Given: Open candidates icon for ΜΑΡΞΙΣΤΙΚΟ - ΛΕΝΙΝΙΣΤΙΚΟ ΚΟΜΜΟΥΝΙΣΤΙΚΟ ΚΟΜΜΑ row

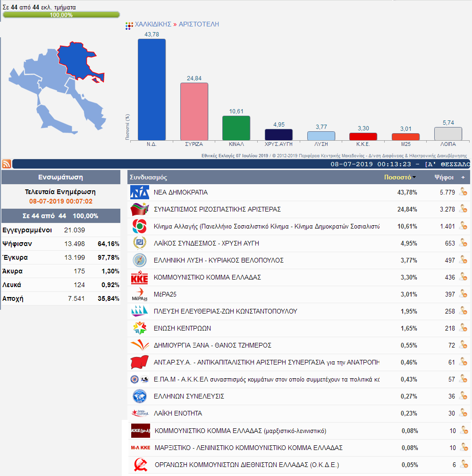Looking at the screenshot, I should [x=464, y=448].
